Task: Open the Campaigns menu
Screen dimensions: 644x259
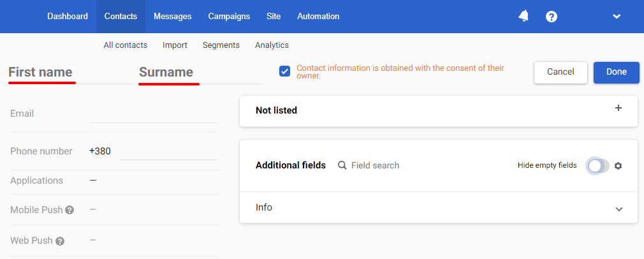Action: [229, 17]
